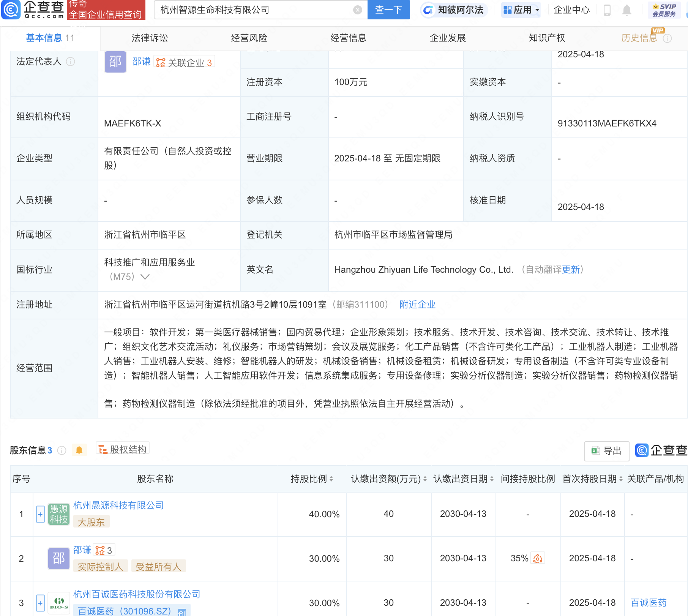Image resolution: width=688 pixels, height=616 pixels.
Task: Open shareholder 邵谦 profile link
Action: pyautogui.click(x=82, y=550)
